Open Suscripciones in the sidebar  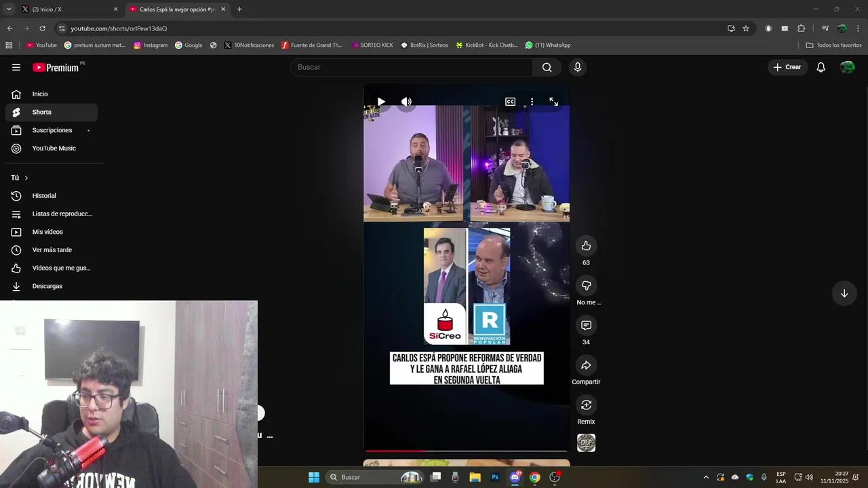click(52, 130)
